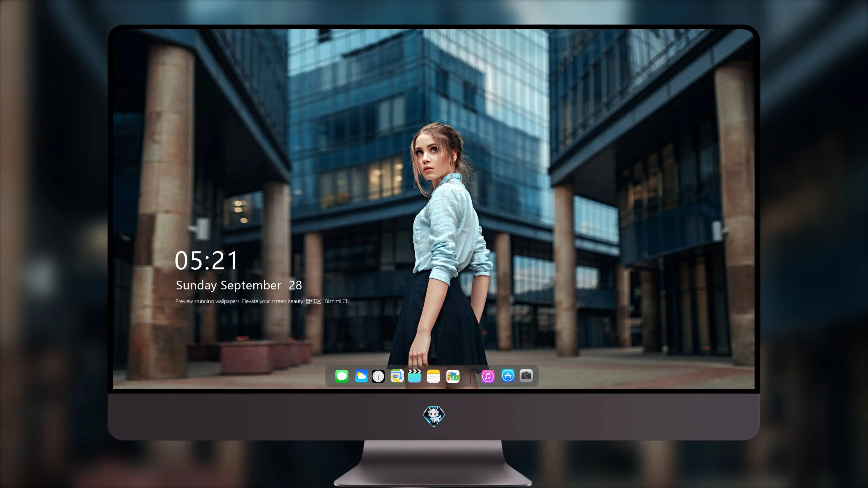Viewport: 868px width, 488px height.
Task: Open the Camera app in the dock
Action: 526,375
